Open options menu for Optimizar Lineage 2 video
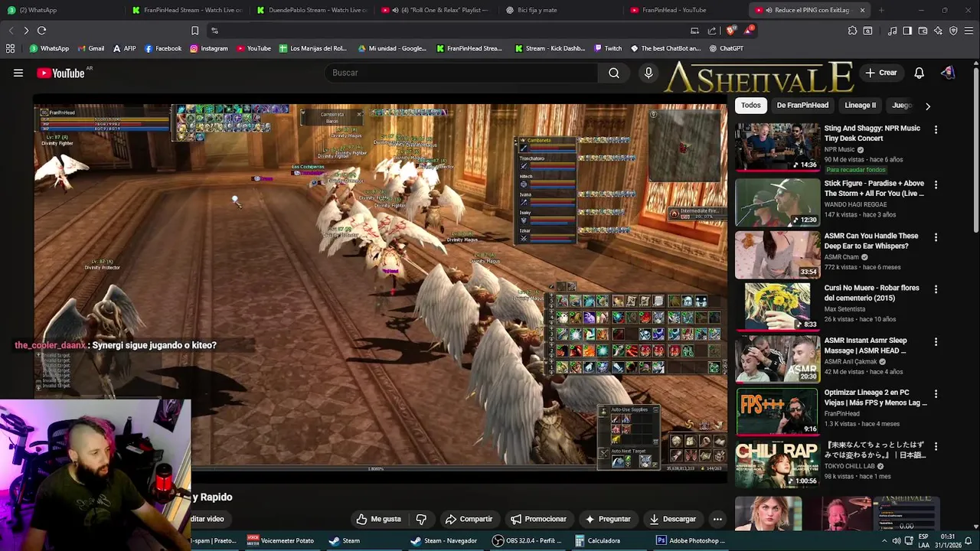The image size is (980, 551). coord(936,394)
